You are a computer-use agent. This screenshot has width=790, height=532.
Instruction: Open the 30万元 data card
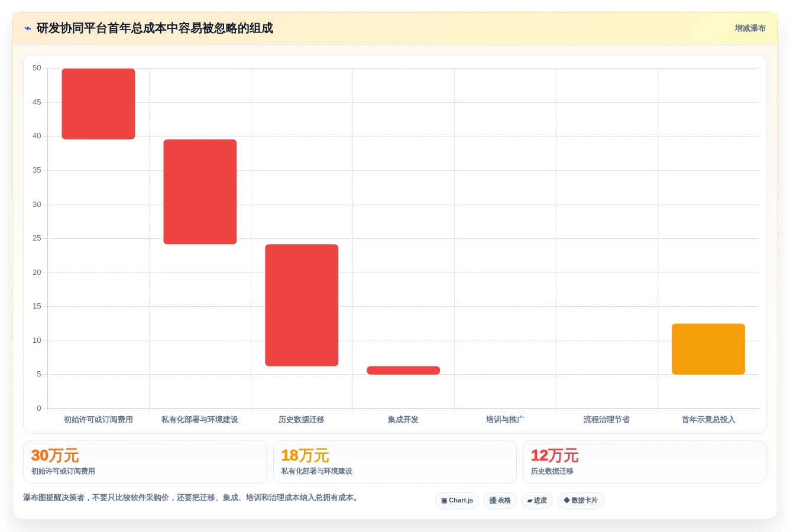[x=145, y=462]
